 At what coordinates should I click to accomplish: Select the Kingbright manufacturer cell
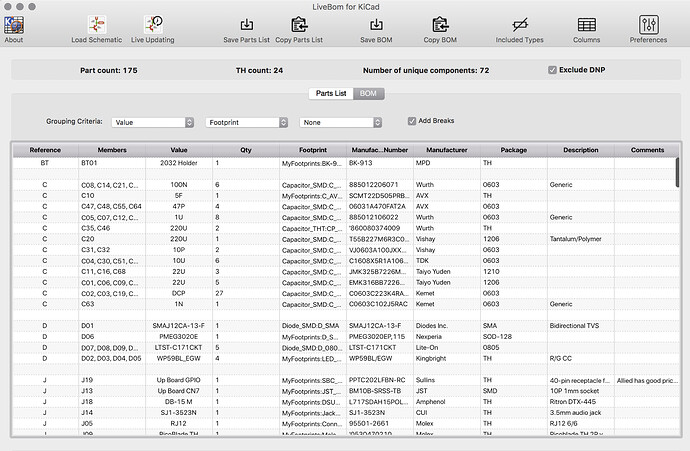coord(447,358)
